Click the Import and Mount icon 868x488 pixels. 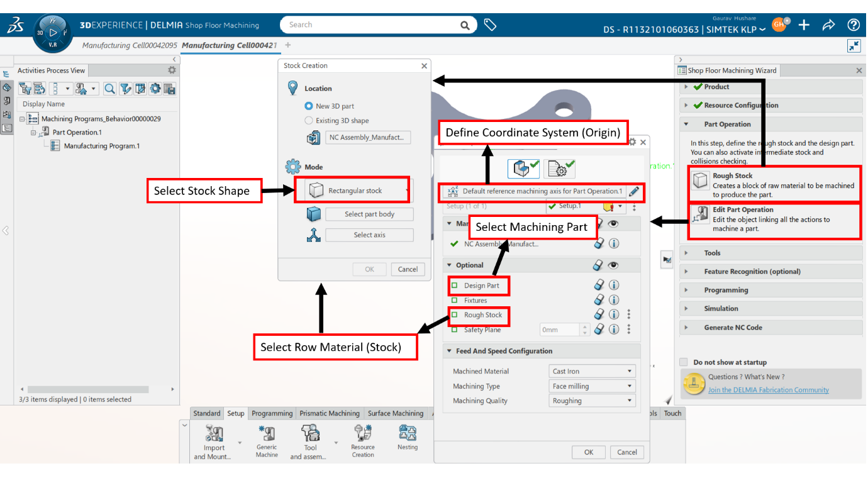(214, 433)
